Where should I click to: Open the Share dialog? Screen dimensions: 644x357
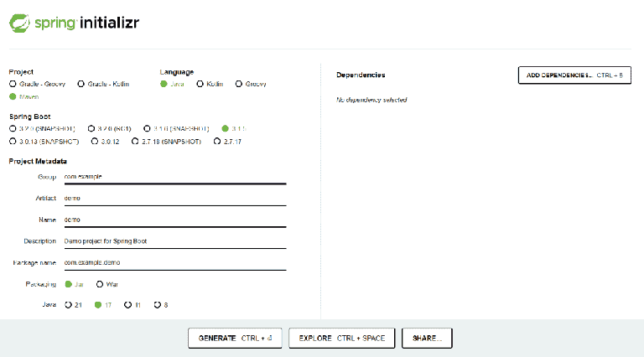pyautogui.click(x=427, y=338)
